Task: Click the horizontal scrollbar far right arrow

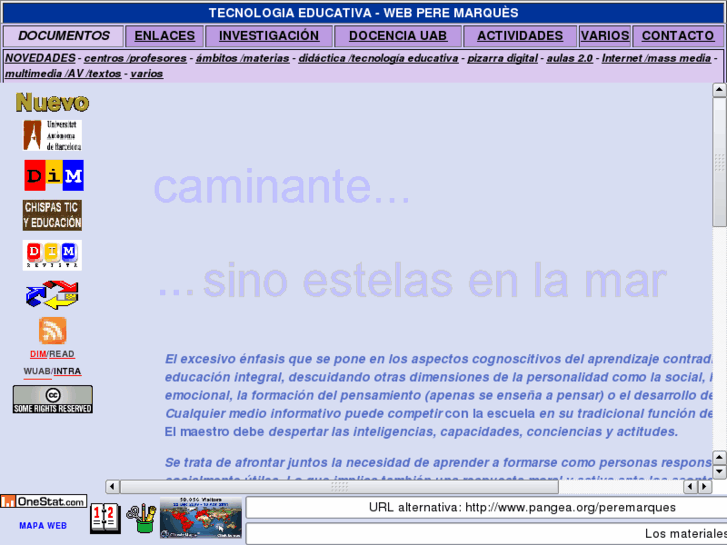Action: pyautogui.click(x=705, y=487)
